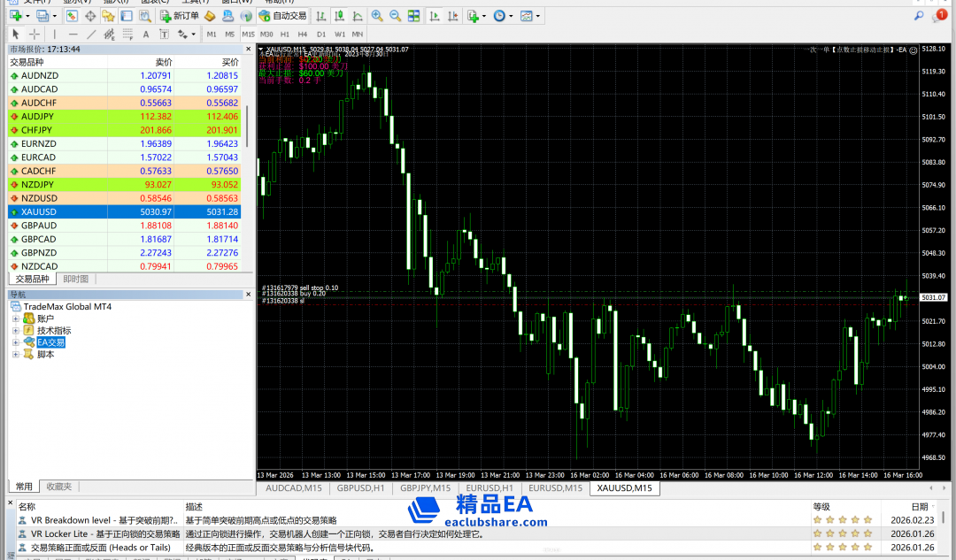Click the zoom out magnifier icon
The width and height of the screenshot is (956, 560).
point(395,16)
